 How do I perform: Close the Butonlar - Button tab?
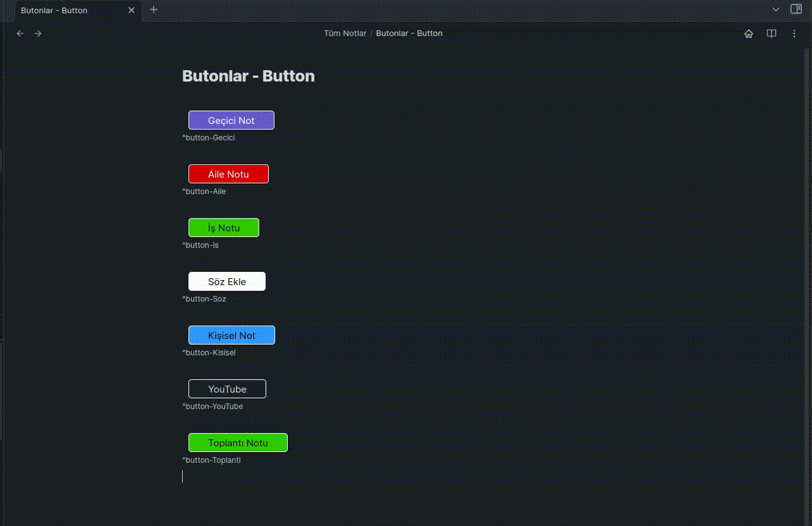click(x=132, y=10)
